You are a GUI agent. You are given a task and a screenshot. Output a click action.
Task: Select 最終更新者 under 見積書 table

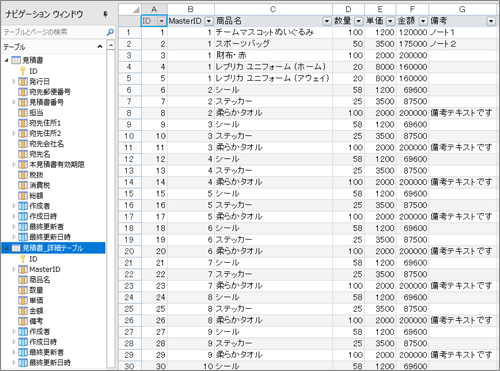click(46, 227)
